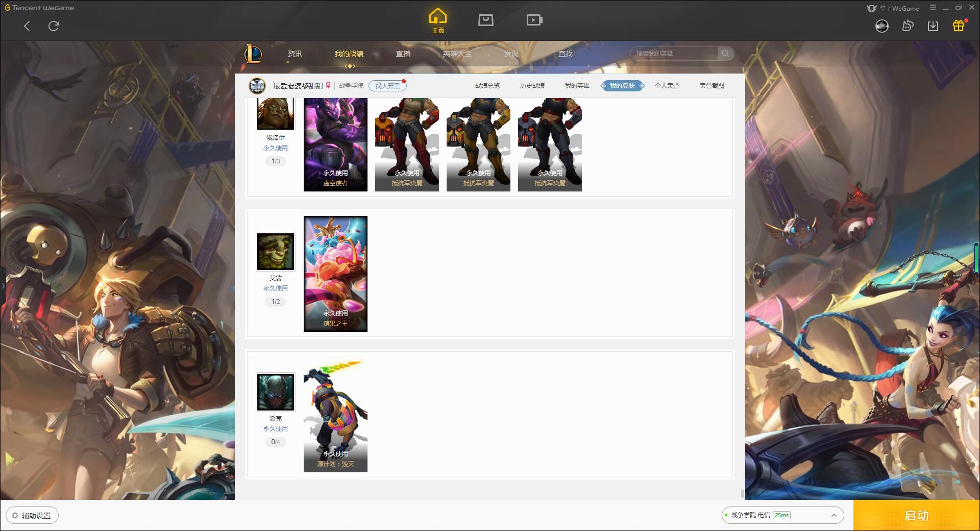Open the main menu hamburger icon
Viewport: 980px width, 531px height.
(x=933, y=8)
